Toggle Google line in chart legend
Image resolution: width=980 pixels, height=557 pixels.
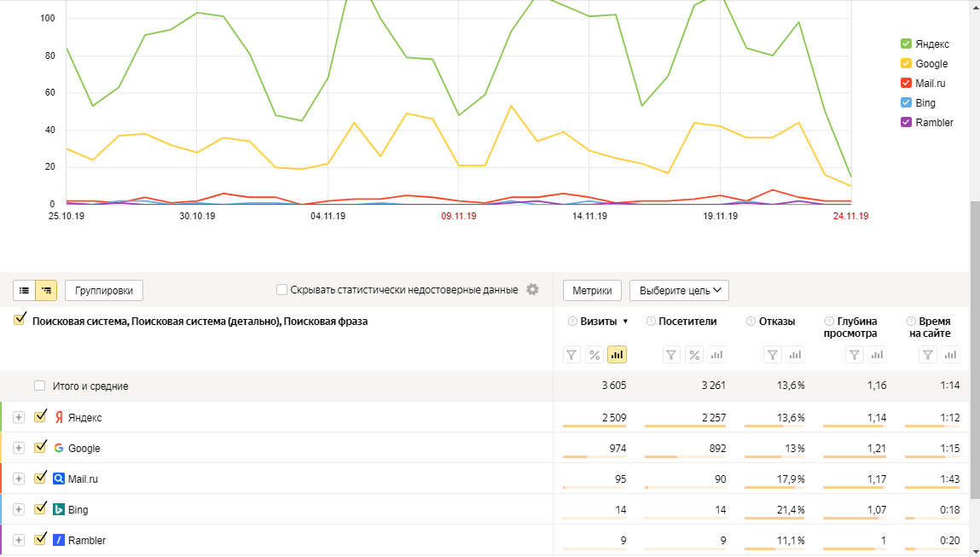907,63
